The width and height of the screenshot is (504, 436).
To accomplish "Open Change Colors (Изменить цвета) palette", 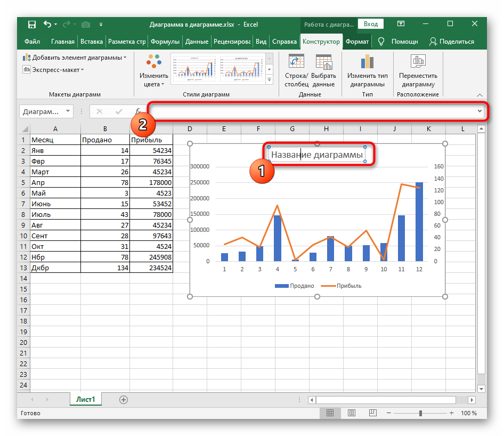I will (x=154, y=71).
